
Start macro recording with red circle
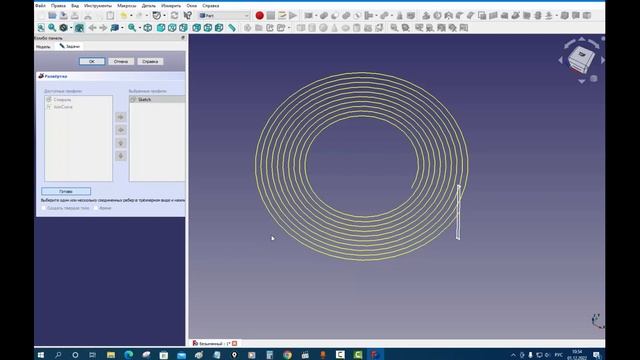pyautogui.click(x=259, y=16)
